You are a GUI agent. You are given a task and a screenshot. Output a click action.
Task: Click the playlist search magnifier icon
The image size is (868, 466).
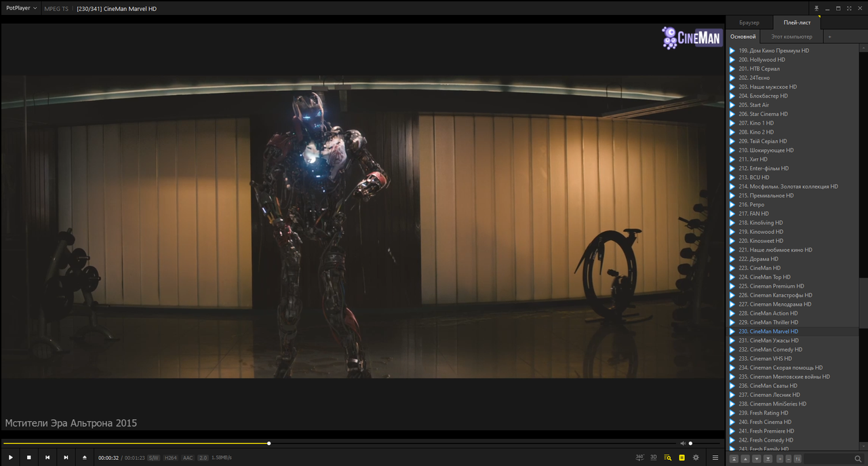(858, 459)
